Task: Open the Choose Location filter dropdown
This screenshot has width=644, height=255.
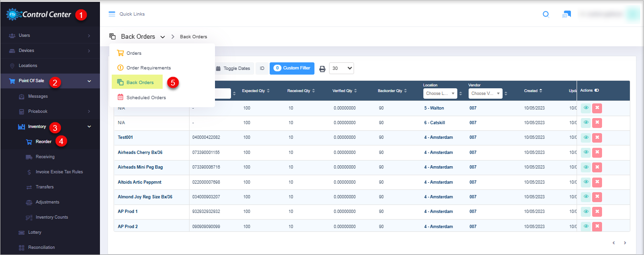Action: tap(440, 93)
